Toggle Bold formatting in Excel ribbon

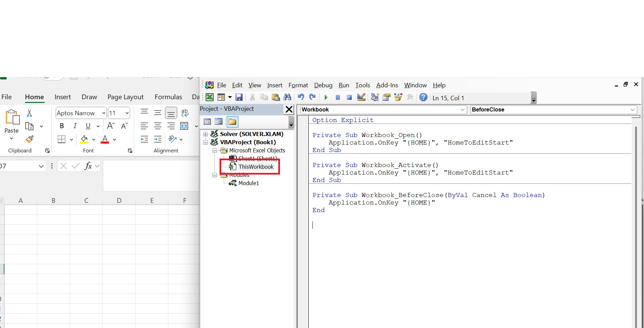[x=62, y=126]
